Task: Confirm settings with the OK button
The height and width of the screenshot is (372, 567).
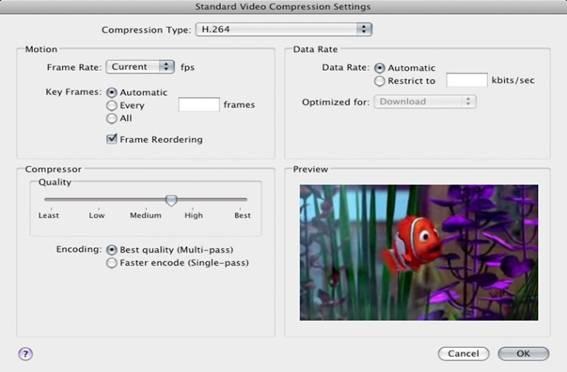Action: (524, 354)
